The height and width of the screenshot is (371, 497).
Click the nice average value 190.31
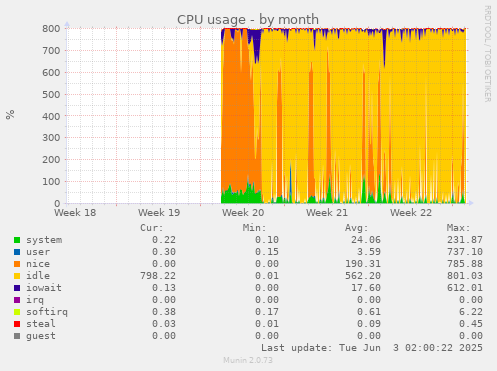coord(363,264)
